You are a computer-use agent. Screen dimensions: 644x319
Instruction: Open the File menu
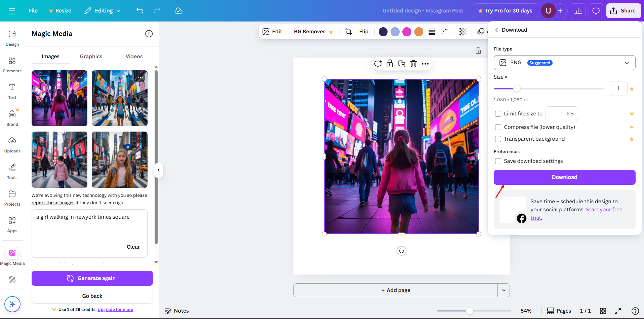tap(33, 10)
